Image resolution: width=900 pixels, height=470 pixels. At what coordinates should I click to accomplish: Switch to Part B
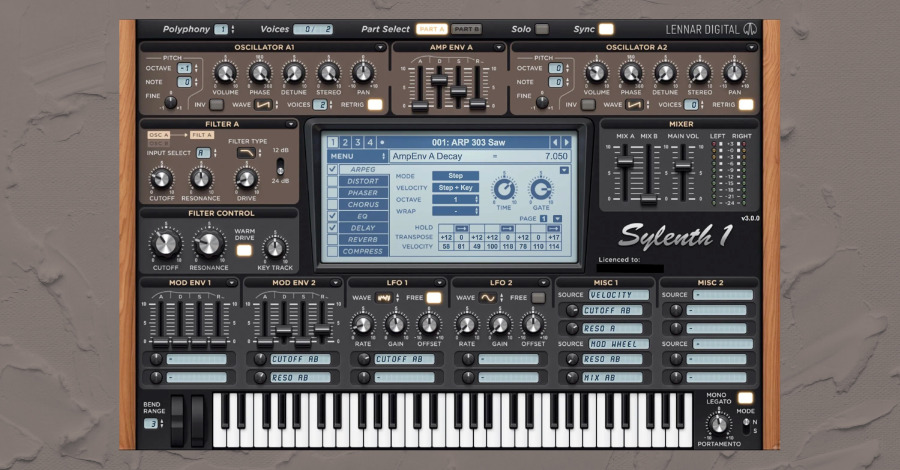(465, 29)
